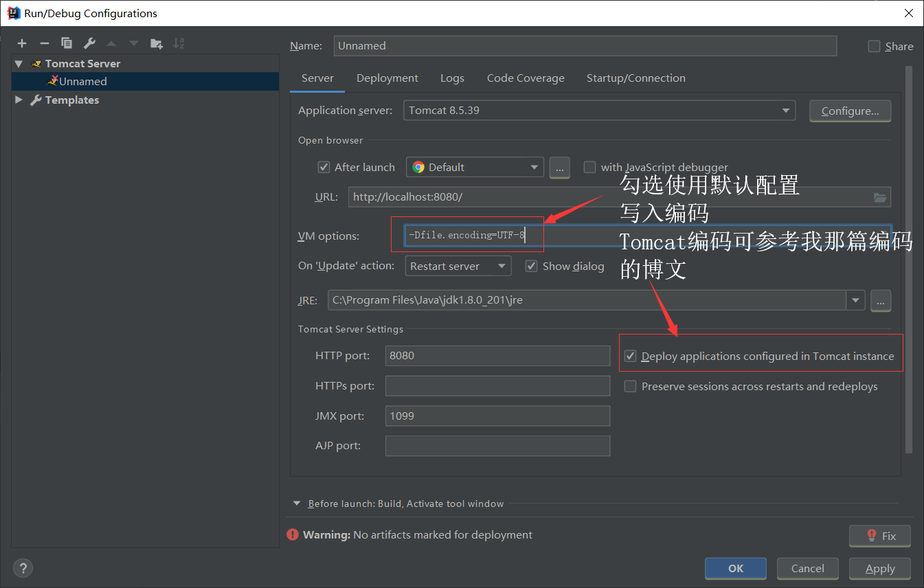
Task: Open Application server Tomcat 8.5.39 dropdown
Action: 599,111
